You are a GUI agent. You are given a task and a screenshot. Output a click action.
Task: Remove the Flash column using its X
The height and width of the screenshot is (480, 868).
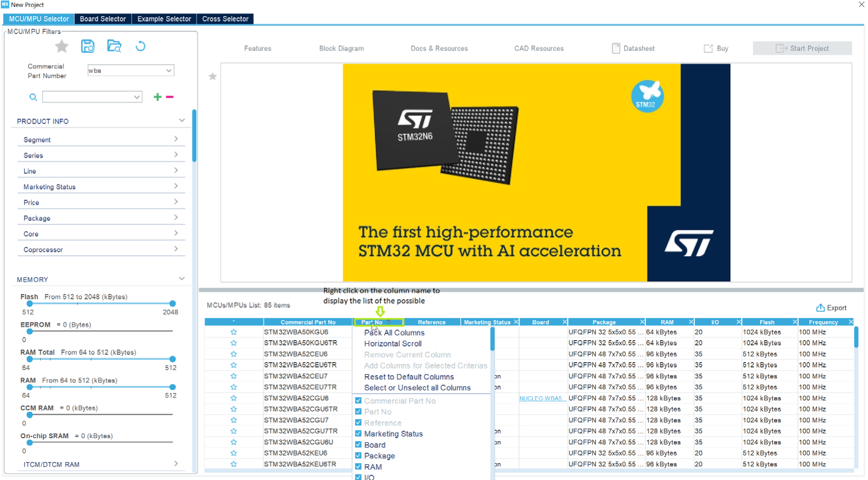[x=795, y=322]
